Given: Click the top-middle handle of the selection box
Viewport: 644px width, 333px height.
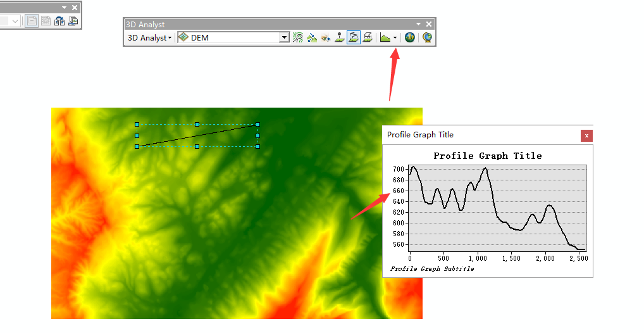Looking at the screenshot, I should [197, 124].
